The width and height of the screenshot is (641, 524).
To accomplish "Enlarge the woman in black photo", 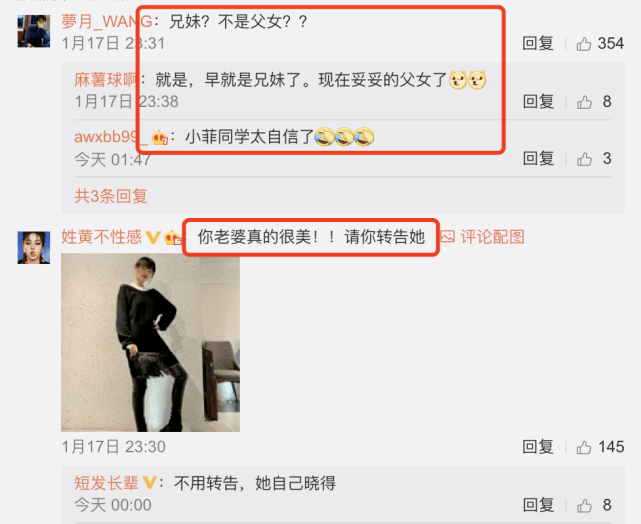I will 150,343.
